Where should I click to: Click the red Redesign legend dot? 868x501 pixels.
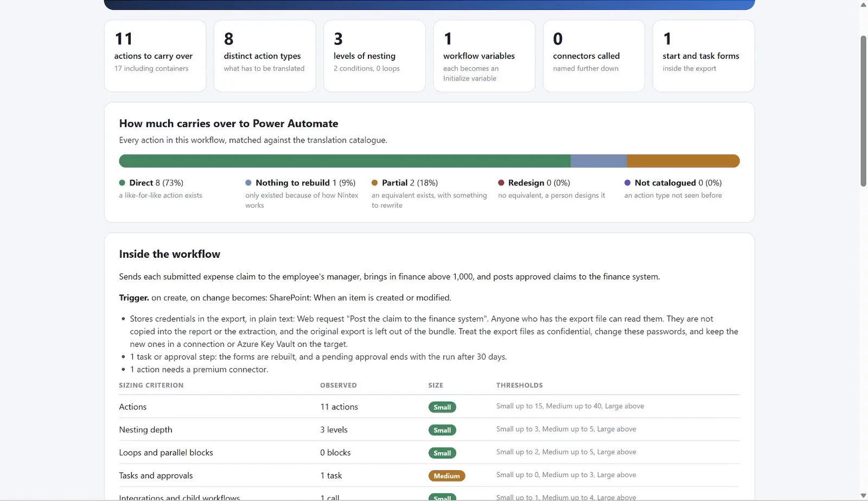[x=501, y=183]
